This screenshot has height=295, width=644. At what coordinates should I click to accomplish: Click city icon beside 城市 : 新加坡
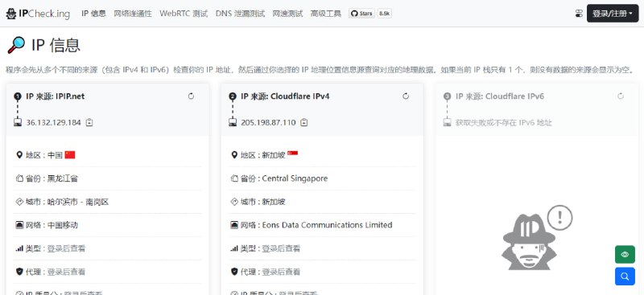234,202
